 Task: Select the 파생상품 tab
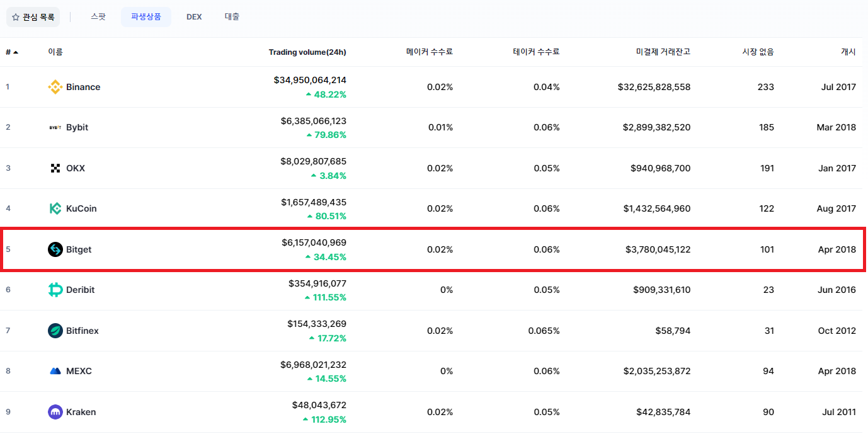pos(146,16)
